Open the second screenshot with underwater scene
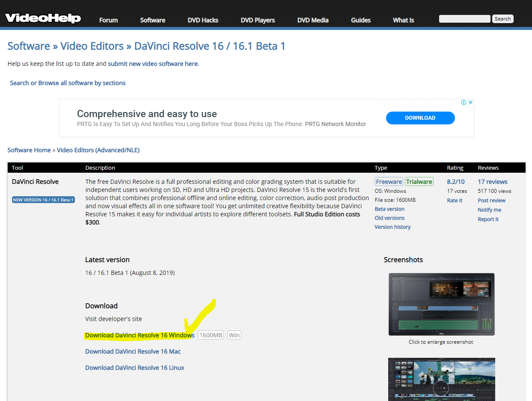 coord(442,379)
